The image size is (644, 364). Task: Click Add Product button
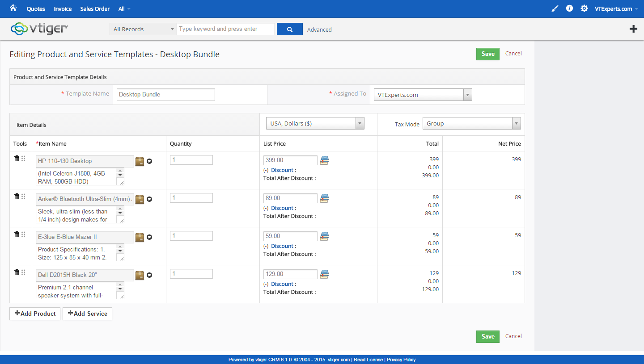point(35,314)
